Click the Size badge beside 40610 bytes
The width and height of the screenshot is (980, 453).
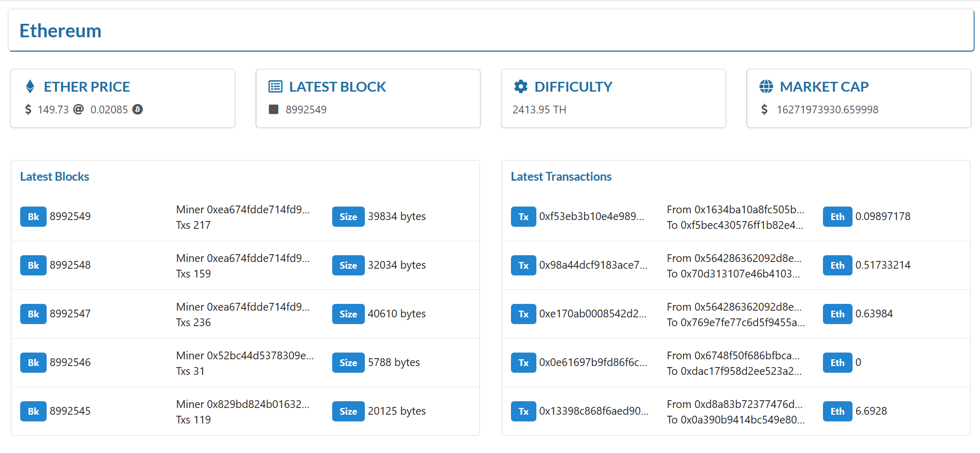[348, 314]
